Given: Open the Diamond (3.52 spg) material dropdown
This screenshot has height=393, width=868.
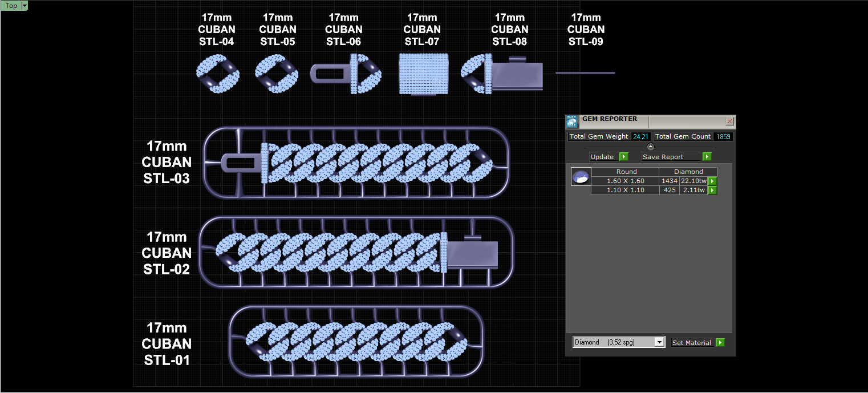Looking at the screenshot, I should (619, 342).
